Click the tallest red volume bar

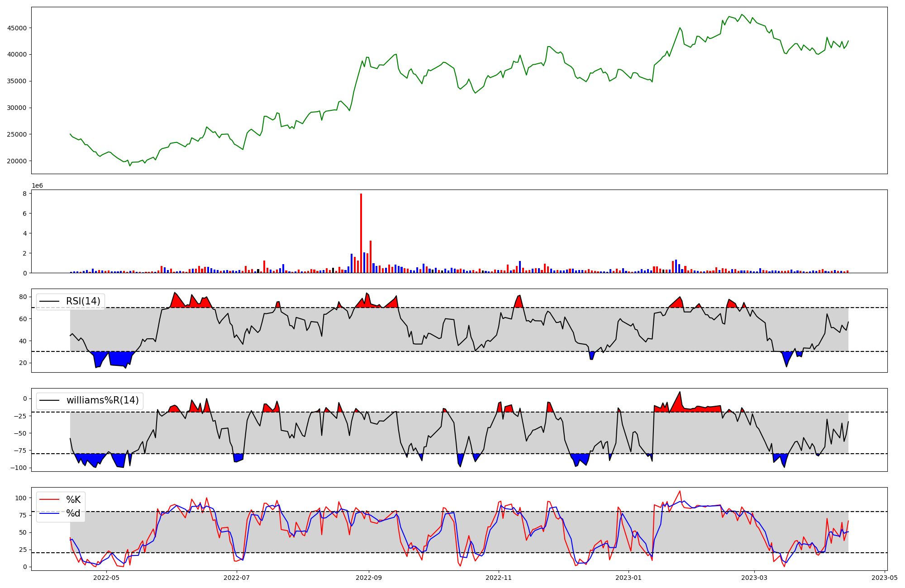(x=361, y=233)
